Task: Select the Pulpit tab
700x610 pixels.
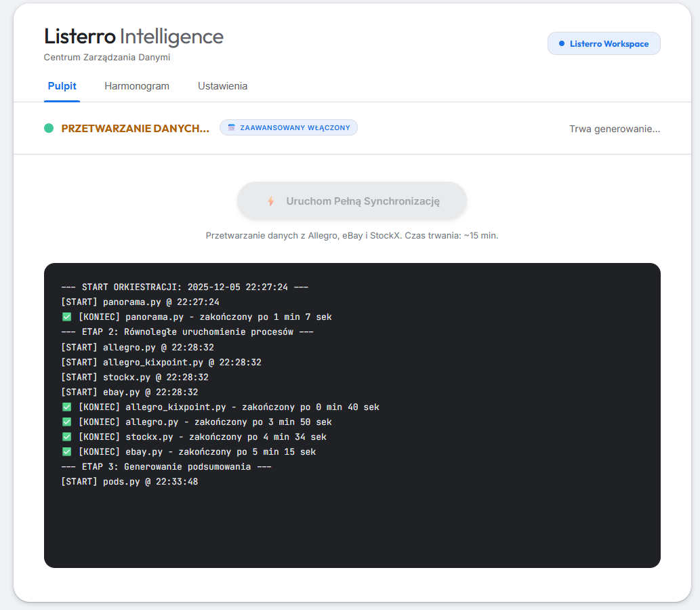Action: coord(62,87)
